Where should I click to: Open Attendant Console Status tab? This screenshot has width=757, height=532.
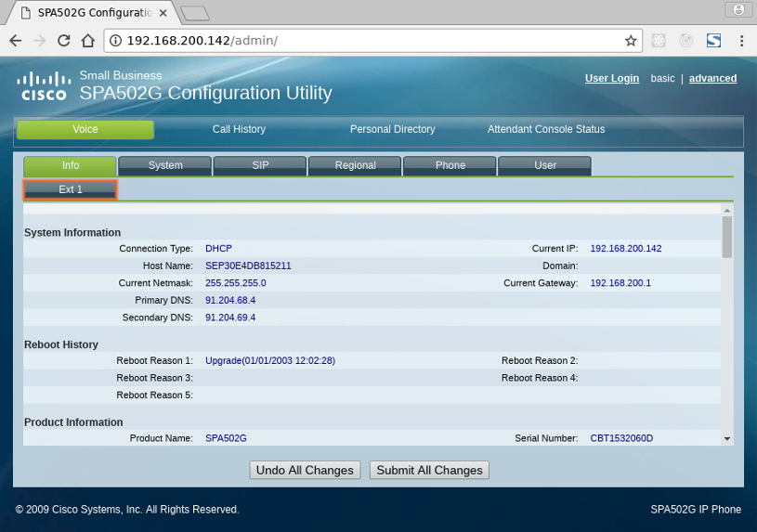[x=546, y=129]
